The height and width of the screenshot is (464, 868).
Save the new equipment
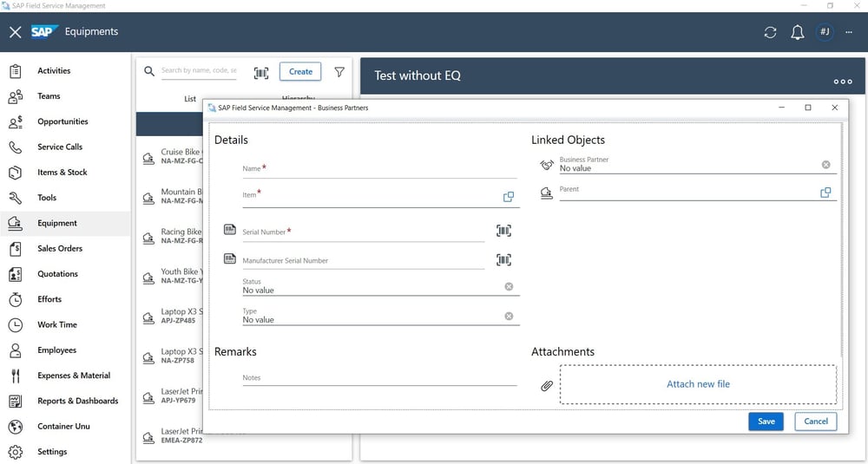click(766, 421)
